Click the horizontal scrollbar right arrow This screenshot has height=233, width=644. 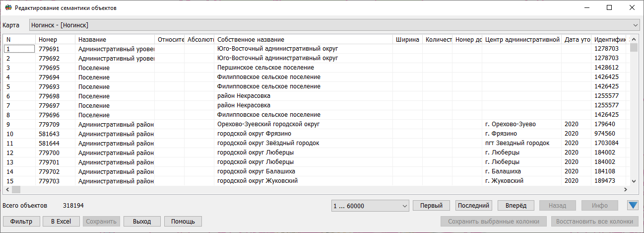(625, 189)
